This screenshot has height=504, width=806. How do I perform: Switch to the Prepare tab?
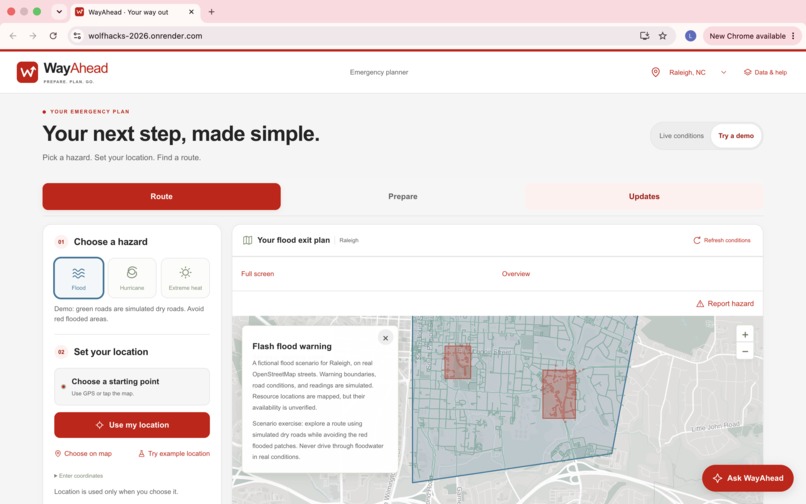pyautogui.click(x=402, y=196)
